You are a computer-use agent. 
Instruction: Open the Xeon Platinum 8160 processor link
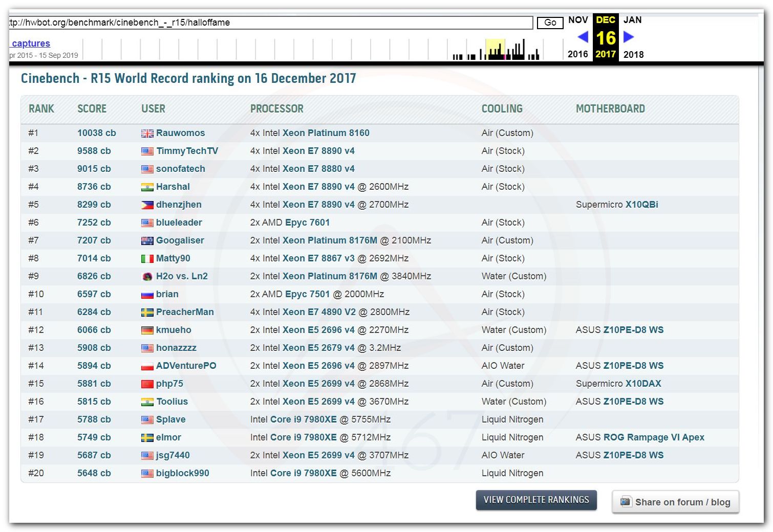pos(326,133)
